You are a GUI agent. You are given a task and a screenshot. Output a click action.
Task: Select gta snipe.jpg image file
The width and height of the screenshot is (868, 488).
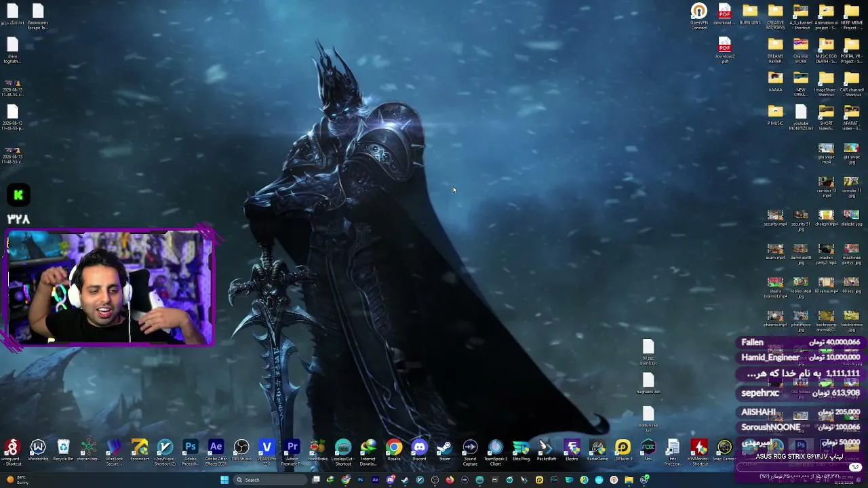point(852,153)
